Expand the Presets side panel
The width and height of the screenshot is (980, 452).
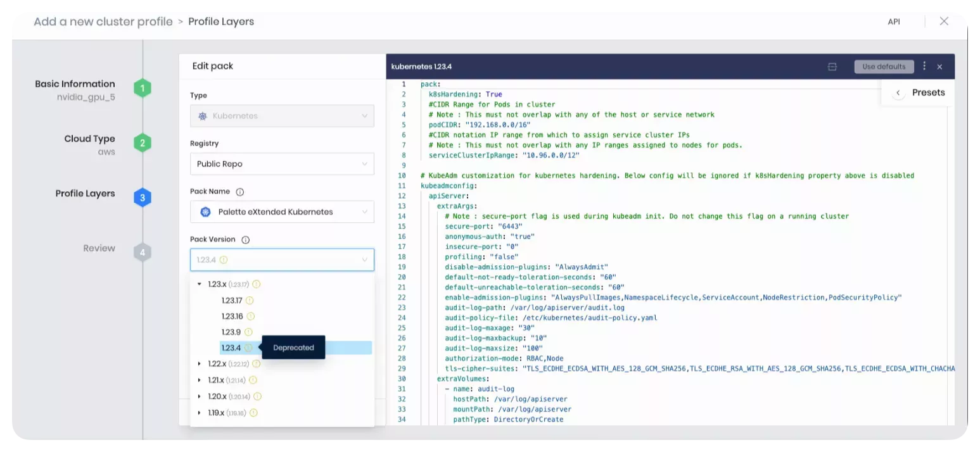898,93
